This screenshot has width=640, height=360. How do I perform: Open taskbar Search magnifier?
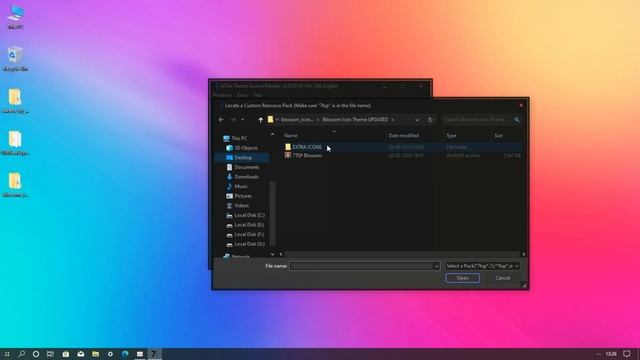21,354
